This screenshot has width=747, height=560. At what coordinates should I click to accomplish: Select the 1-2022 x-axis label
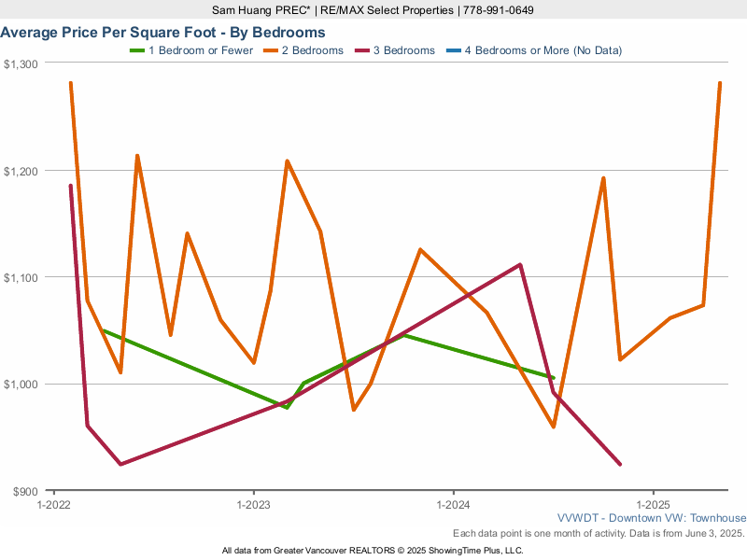point(53,504)
